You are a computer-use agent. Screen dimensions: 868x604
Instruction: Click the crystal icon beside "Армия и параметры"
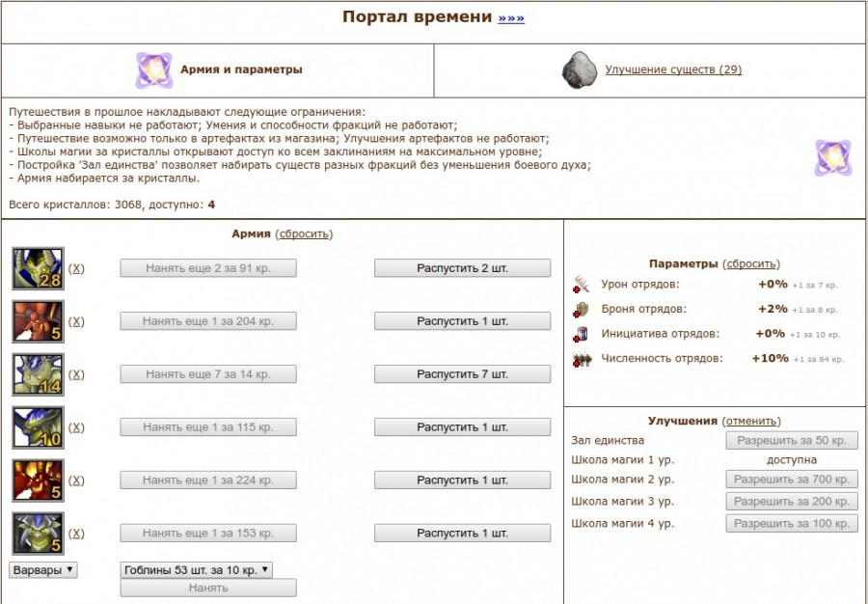point(154,70)
